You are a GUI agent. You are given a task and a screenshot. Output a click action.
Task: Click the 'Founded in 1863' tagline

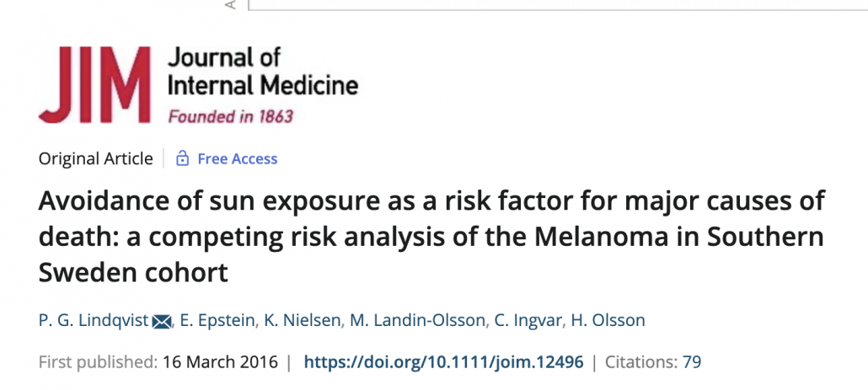(x=230, y=116)
